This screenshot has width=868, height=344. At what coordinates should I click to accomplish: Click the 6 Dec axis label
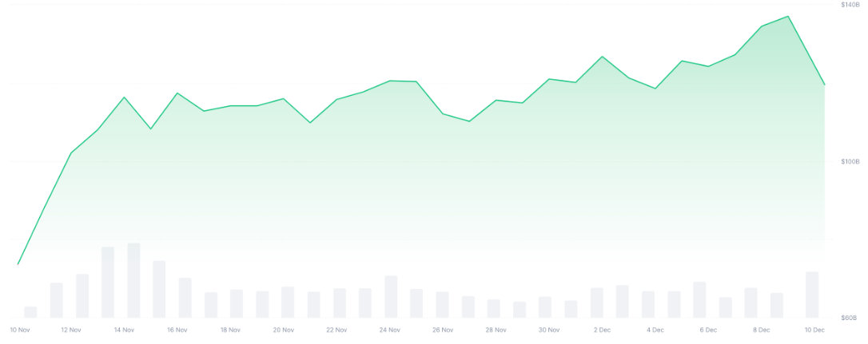click(x=707, y=330)
